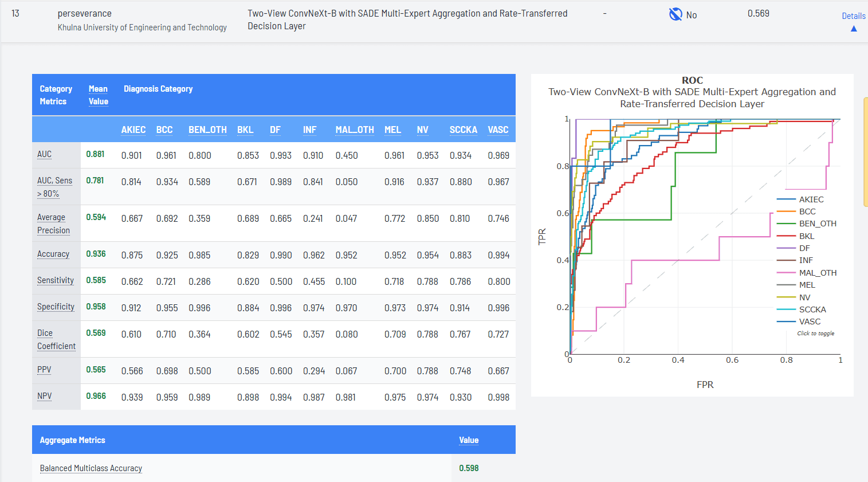Collapse the Details arrow for perseverance
This screenshot has width=868, height=482.
(854, 29)
